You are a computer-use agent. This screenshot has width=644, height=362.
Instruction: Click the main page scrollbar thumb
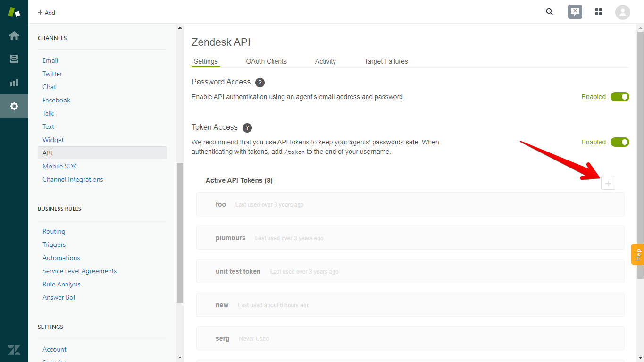pos(640,155)
